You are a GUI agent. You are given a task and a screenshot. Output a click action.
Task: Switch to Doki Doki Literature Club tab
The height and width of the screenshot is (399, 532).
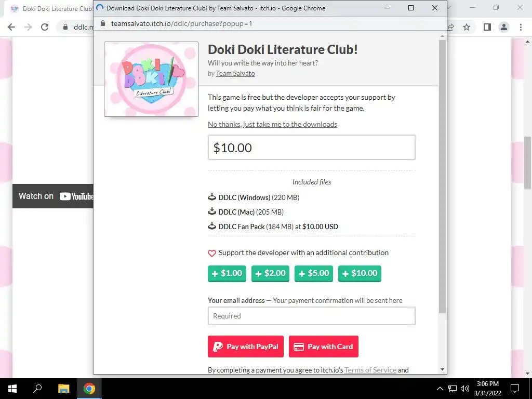coord(51,9)
